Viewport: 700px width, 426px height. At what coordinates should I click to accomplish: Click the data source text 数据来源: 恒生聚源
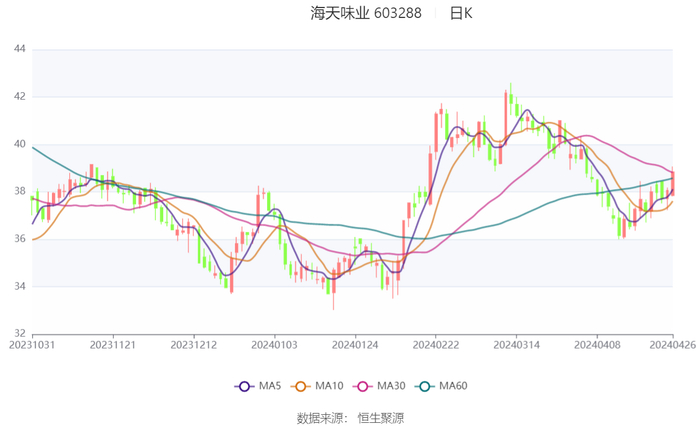pyautogui.click(x=350, y=418)
